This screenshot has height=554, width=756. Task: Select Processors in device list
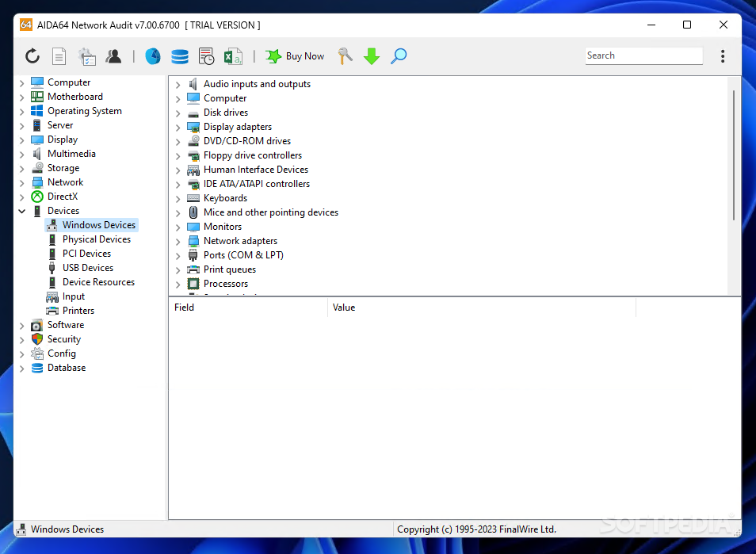point(226,284)
